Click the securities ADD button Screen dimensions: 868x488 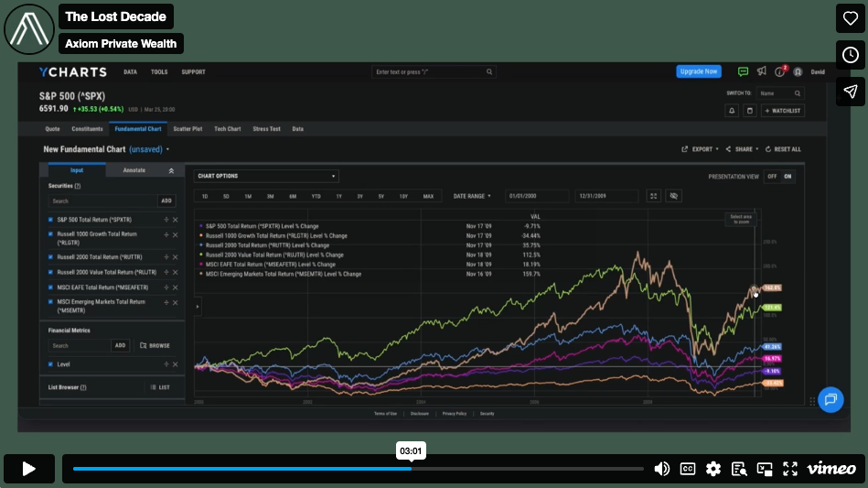[166, 201]
